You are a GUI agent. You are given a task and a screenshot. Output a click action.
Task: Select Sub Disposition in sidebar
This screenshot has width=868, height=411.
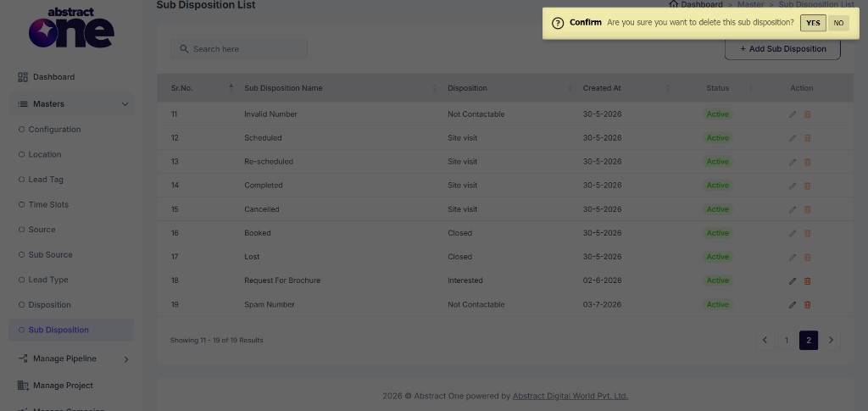[71, 330]
